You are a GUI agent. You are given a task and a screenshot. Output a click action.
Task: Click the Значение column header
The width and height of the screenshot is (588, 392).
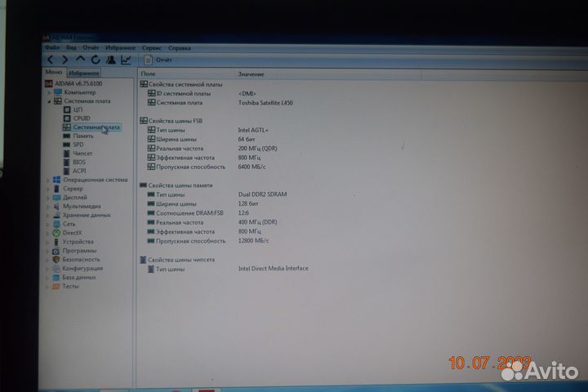point(251,74)
